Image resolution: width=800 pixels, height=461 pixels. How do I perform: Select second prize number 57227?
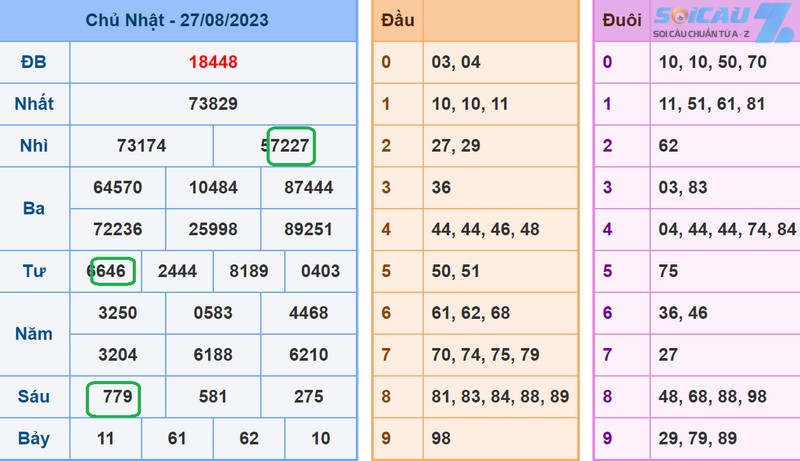point(285,146)
